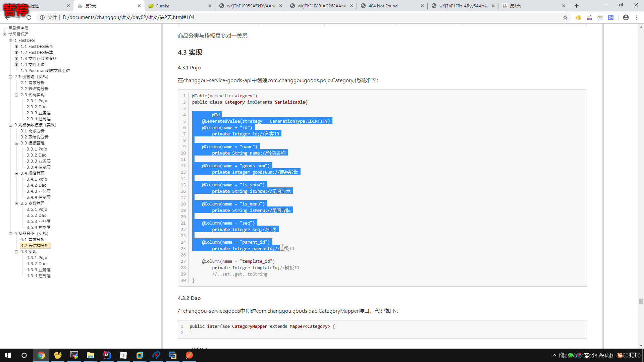Screen dimensions: 644x362
Task: Click the 4.3 实现 heading in content
Action: click(190, 53)
